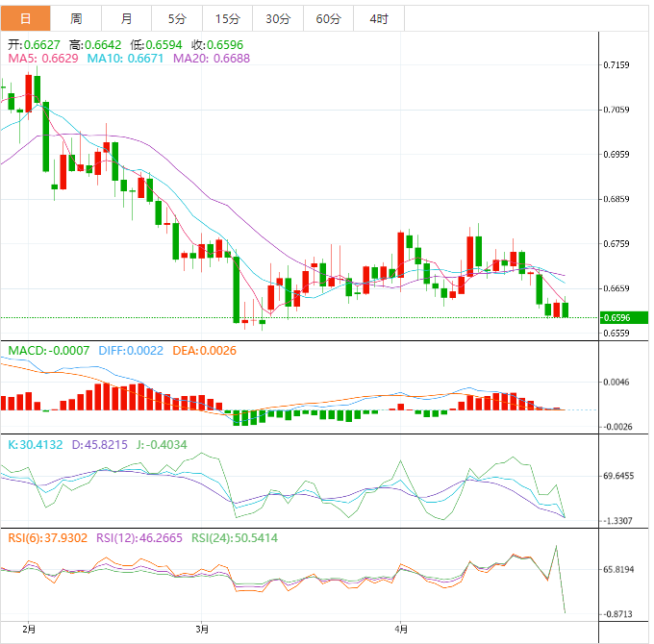Click the 4月 date axis marker
This screenshot has width=654, height=644.
tap(401, 629)
